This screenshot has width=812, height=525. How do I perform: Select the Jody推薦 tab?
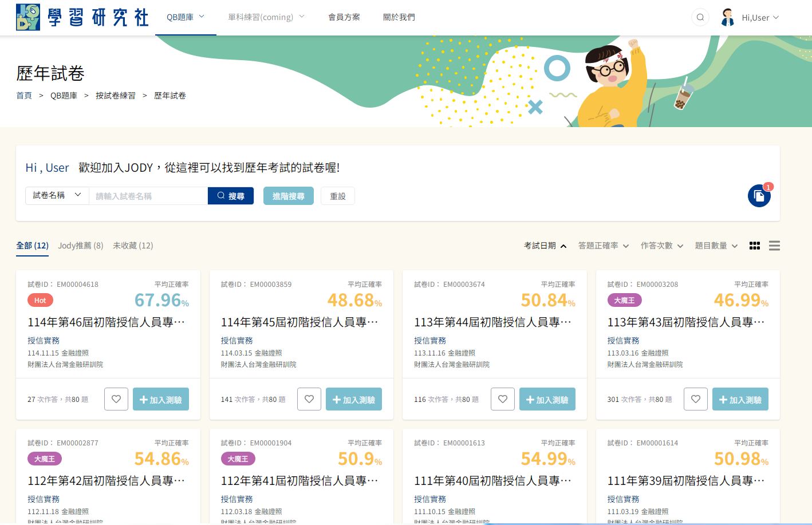tap(80, 246)
